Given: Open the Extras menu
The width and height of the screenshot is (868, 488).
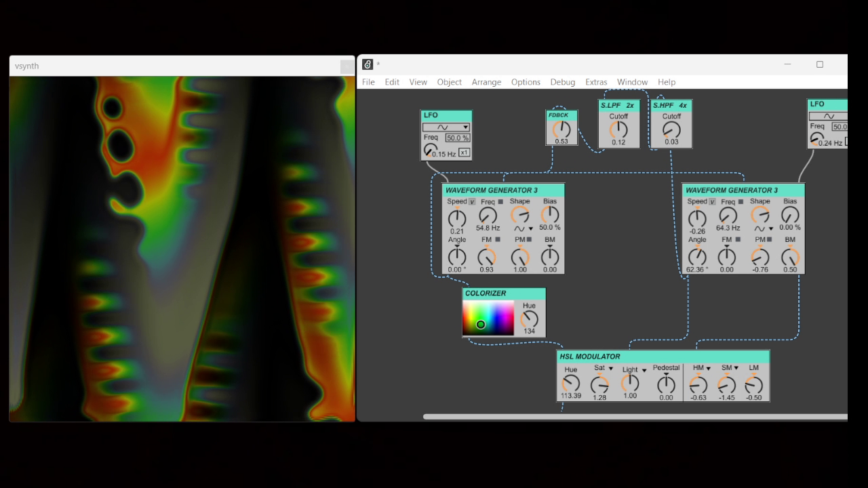Looking at the screenshot, I should click(596, 82).
